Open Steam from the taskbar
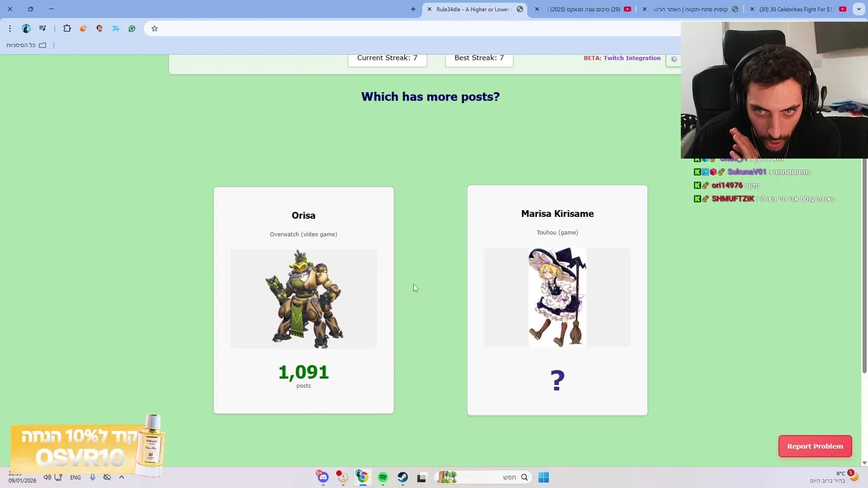Viewport: 868px width, 488px height. tap(402, 477)
